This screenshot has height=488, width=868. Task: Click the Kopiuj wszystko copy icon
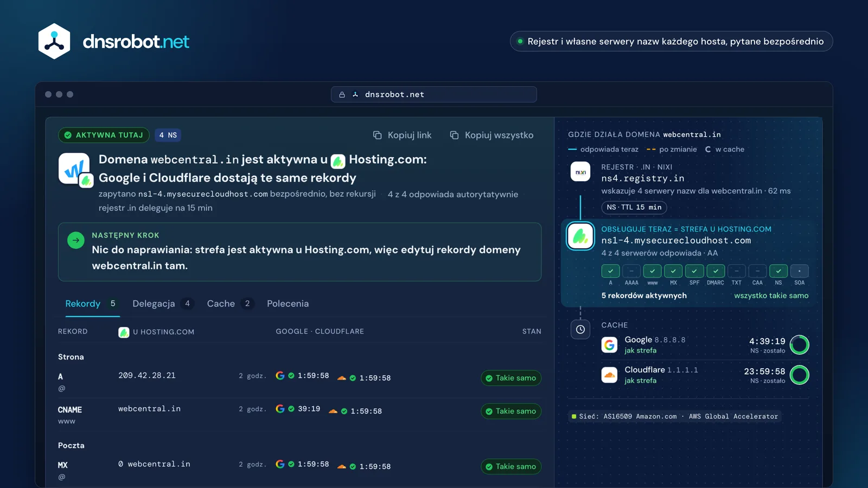click(455, 135)
